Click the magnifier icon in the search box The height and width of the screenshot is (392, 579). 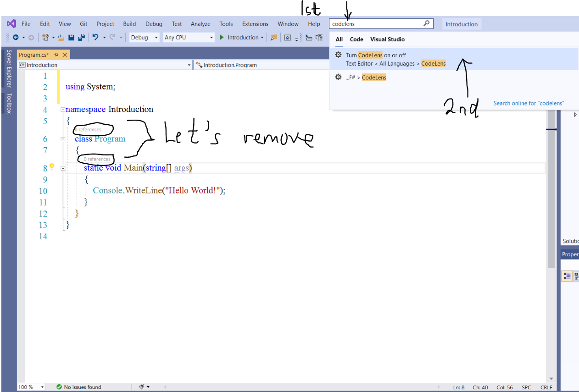426,23
